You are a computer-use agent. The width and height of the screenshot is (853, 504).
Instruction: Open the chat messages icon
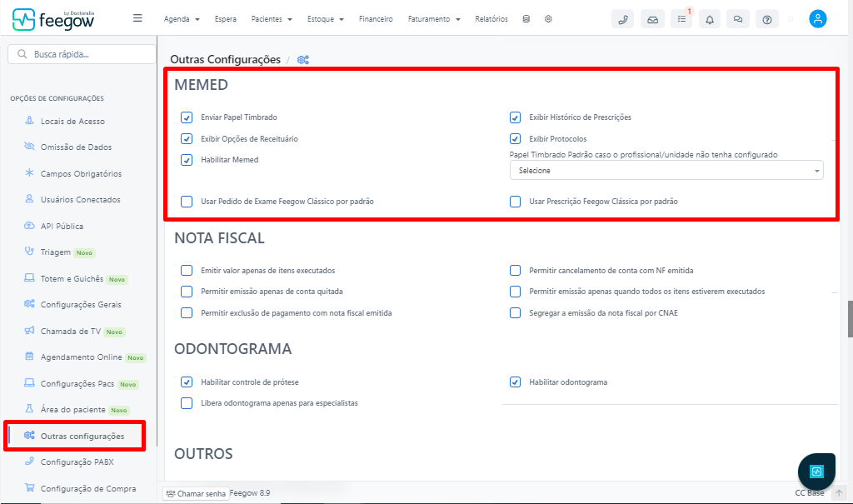(x=738, y=19)
